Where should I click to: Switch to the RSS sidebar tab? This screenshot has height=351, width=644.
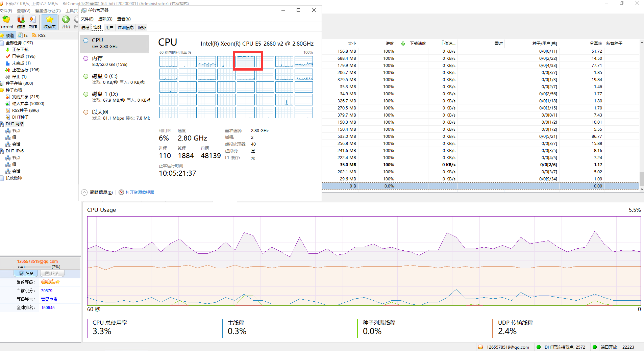pos(39,35)
